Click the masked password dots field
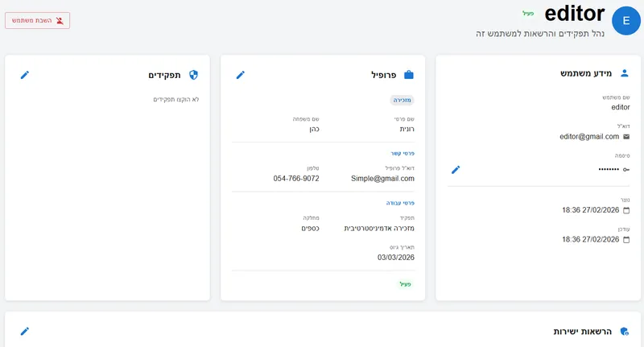 pos(597,170)
